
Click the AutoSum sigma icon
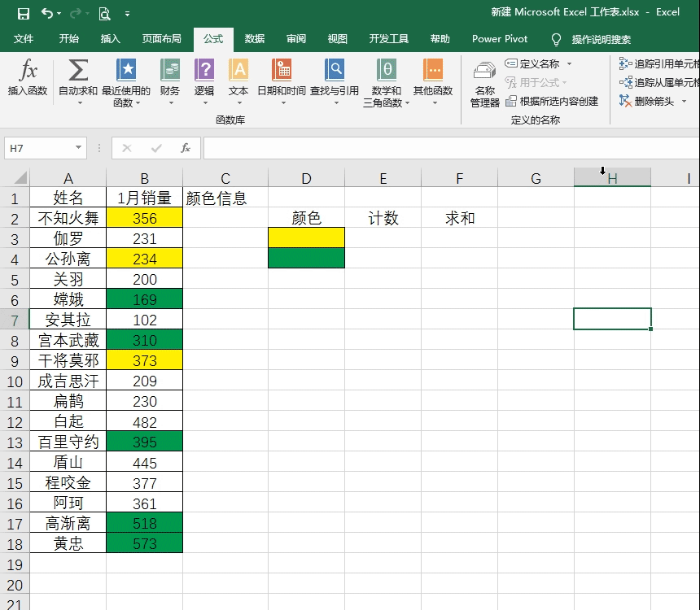coord(78,70)
